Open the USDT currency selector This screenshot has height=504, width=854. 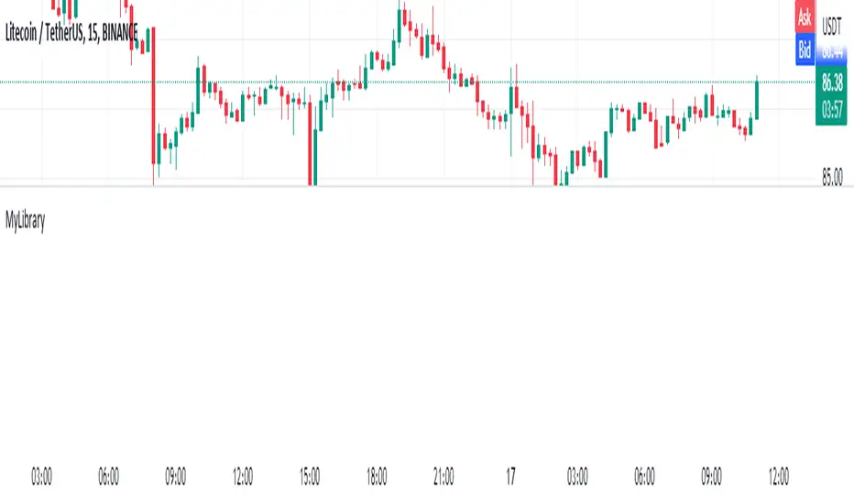tap(832, 27)
